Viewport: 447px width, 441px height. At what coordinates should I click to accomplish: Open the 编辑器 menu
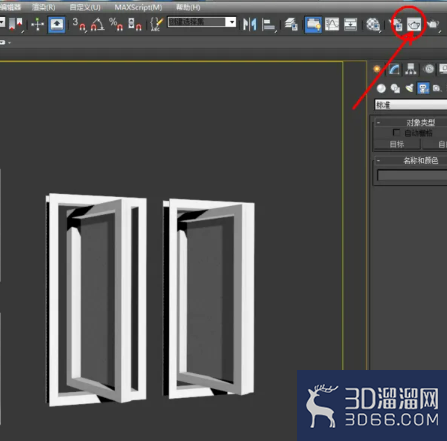(10, 7)
